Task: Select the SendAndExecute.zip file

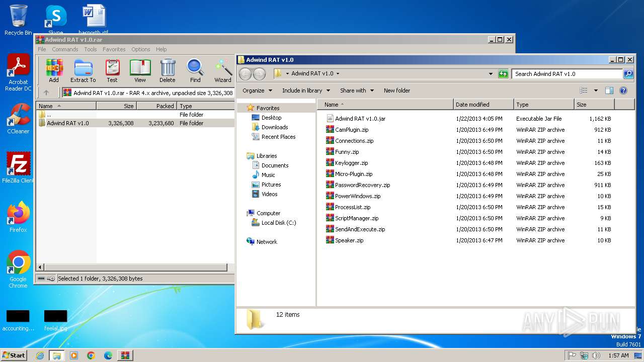Action: tap(360, 229)
